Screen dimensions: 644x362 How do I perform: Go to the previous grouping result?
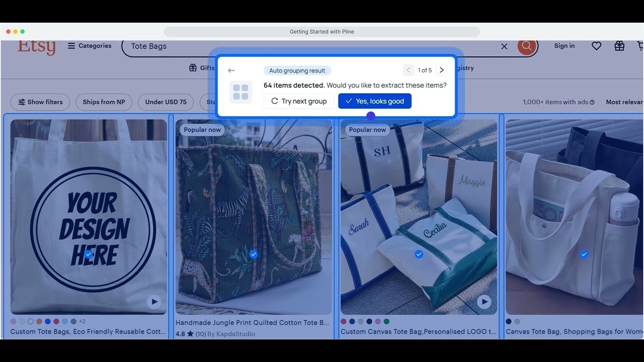click(409, 70)
